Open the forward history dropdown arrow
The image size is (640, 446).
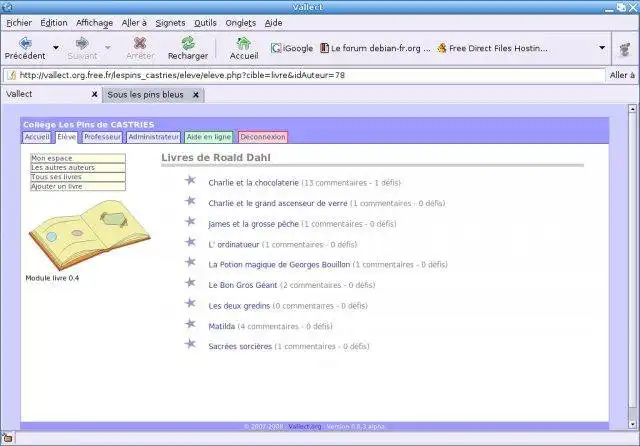click(108, 48)
